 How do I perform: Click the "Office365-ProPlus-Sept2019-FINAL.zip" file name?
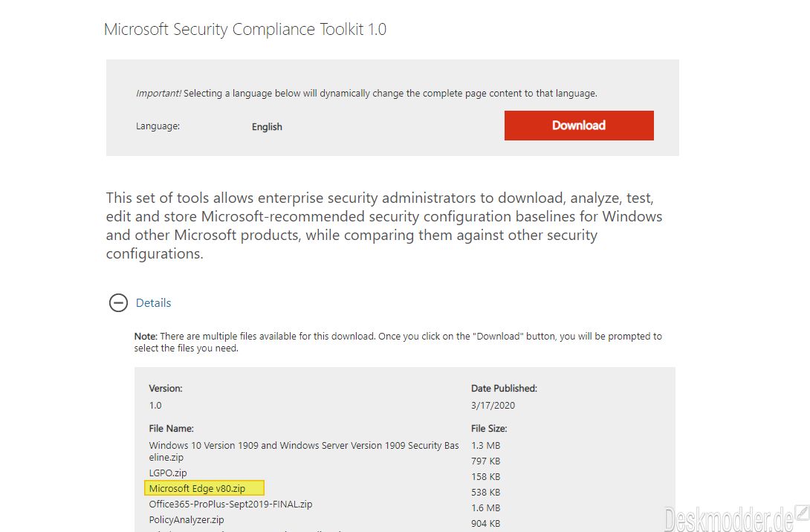[x=231, y=504]
